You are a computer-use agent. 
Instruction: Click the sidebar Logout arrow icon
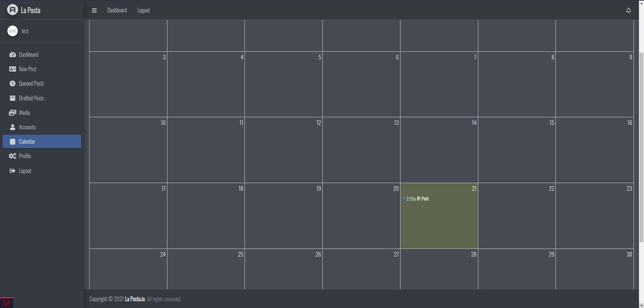tap(12, 171)
